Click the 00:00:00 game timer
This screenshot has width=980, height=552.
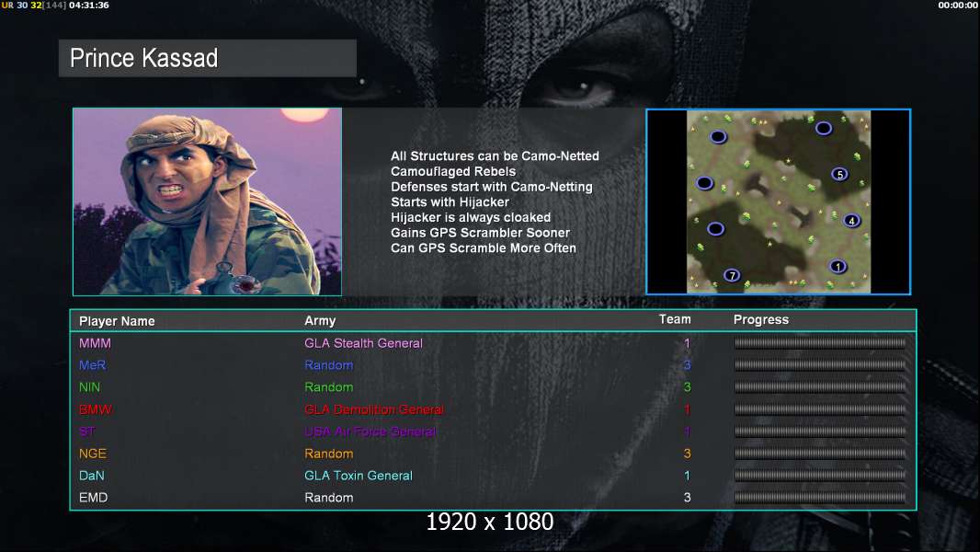pos(958,5)
